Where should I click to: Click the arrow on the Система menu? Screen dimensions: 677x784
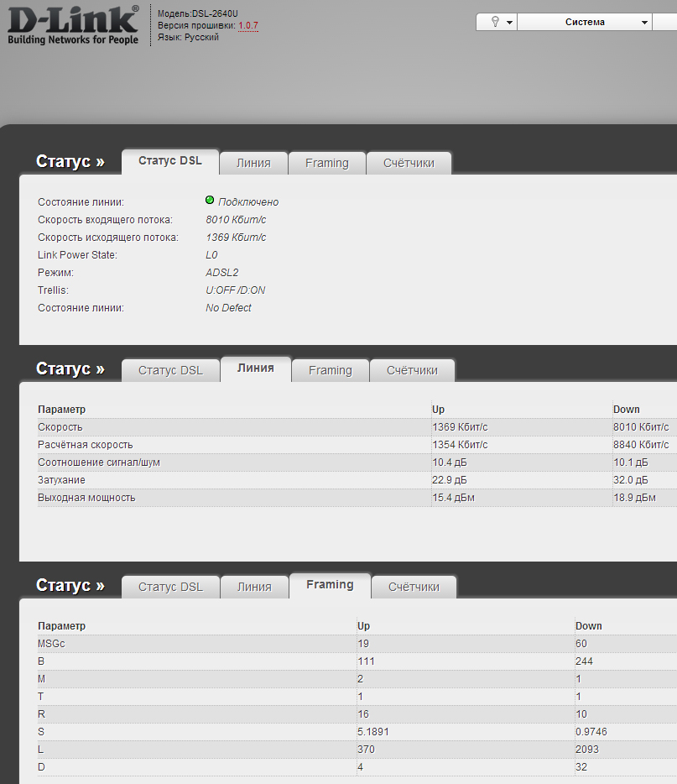(x=643, y=23)
